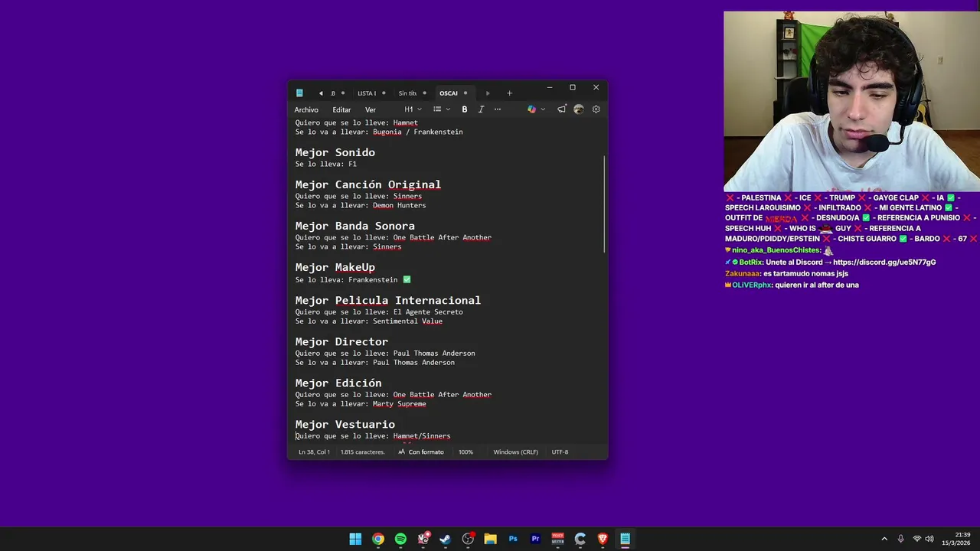Click the text 'Marty Supreme'
Image resolution: width=980 pixels, height=551 pixels.
click(x=400, y=403)
